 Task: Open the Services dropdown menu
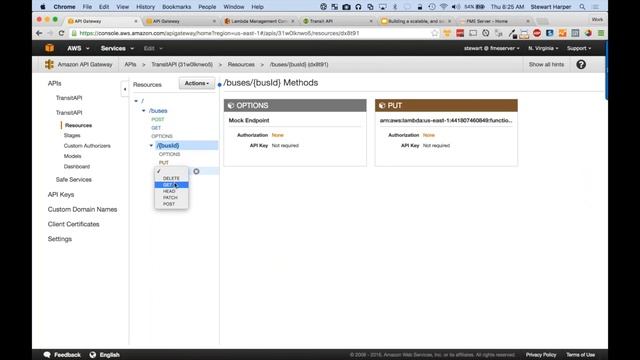coord(117,48)
